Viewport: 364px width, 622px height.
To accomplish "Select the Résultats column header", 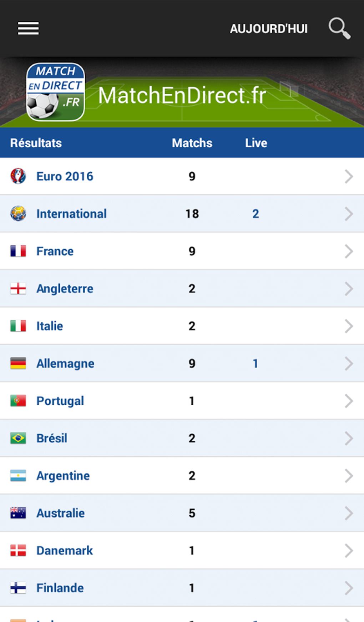I will tap(36, 143).
